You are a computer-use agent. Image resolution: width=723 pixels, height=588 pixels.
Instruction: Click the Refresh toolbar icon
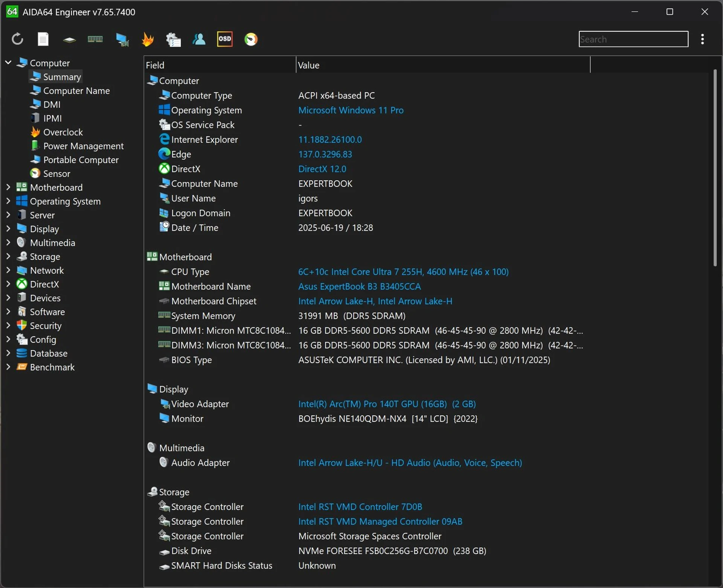tap(17, 39)
